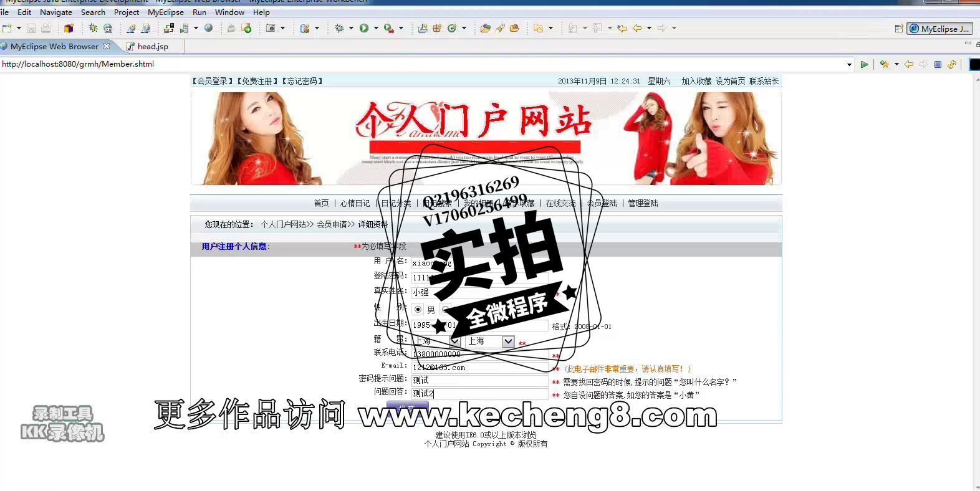Click the 加入收藏 link
The image size is (980, 491).
(x=696, y=81)
